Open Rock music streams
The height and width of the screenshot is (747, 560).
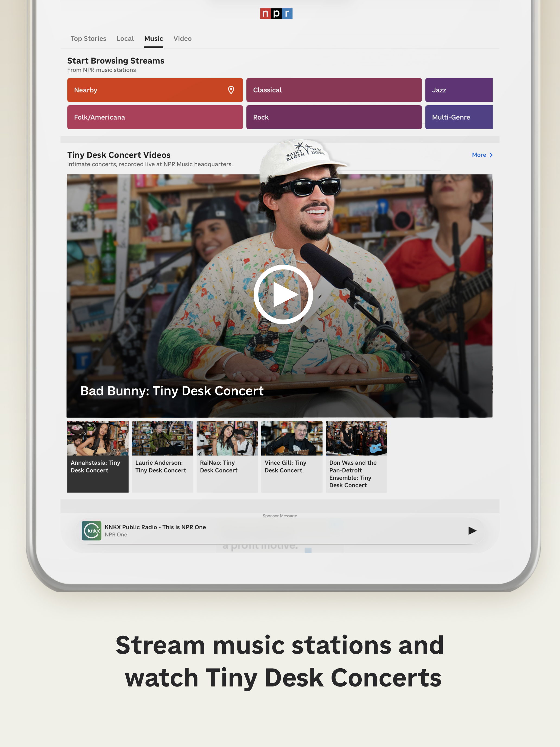point(334,117)
